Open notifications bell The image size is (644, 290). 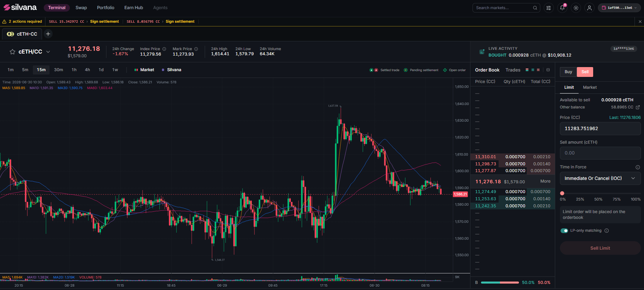pyautogui.click(x=562, y=8)
